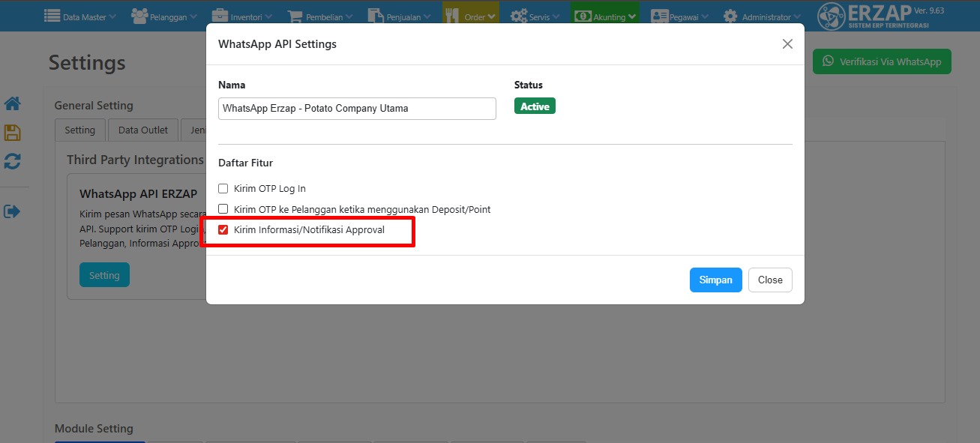Check Kirim OTP ke Pelanggan Deposit/Point option
The image size is (980, 443).
pyautogui.click(x=223, y=209)
